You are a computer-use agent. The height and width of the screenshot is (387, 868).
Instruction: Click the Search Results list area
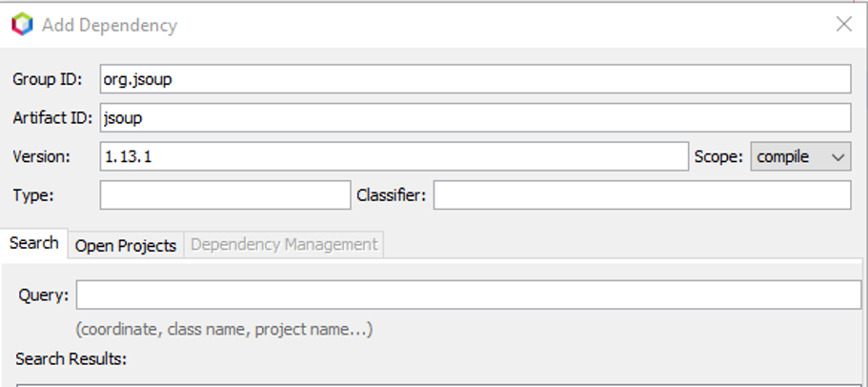438,383
